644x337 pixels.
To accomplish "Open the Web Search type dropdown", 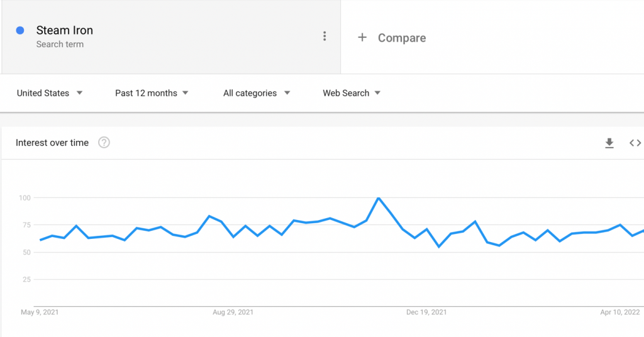I will pyautogui.click(x=352, y=93).
